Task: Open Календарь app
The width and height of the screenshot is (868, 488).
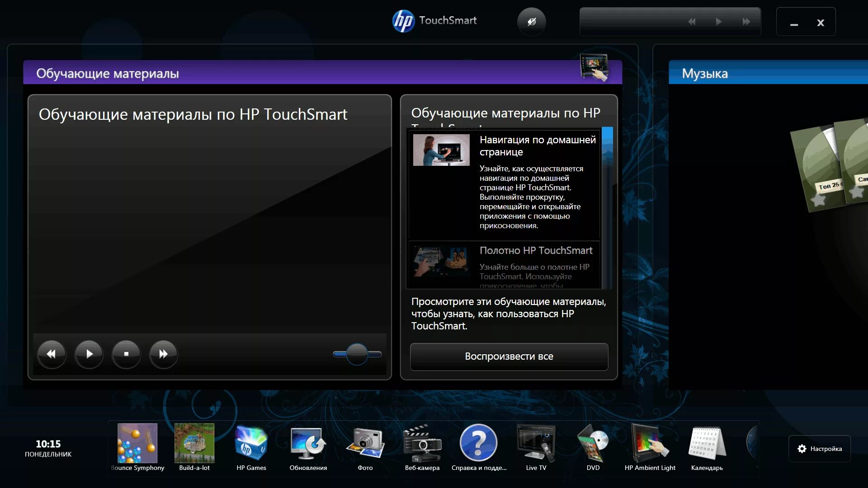Action: pos(707,447)
